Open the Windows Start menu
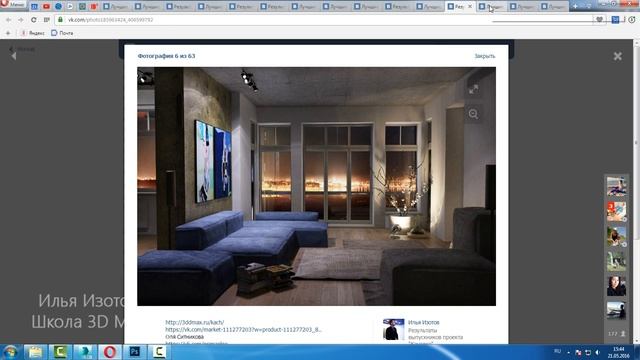 10,352
